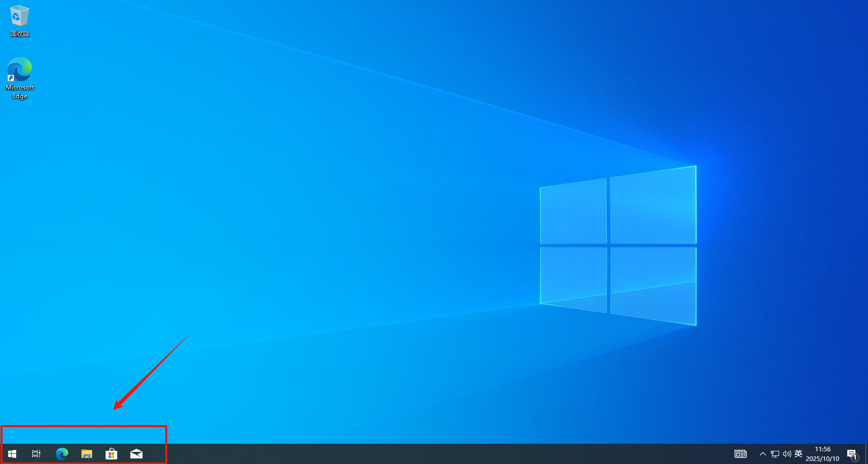Viewport: 868px width, 464px height.
Task: Click an empty area of the taskbar
Action: (x=404, y=454)
